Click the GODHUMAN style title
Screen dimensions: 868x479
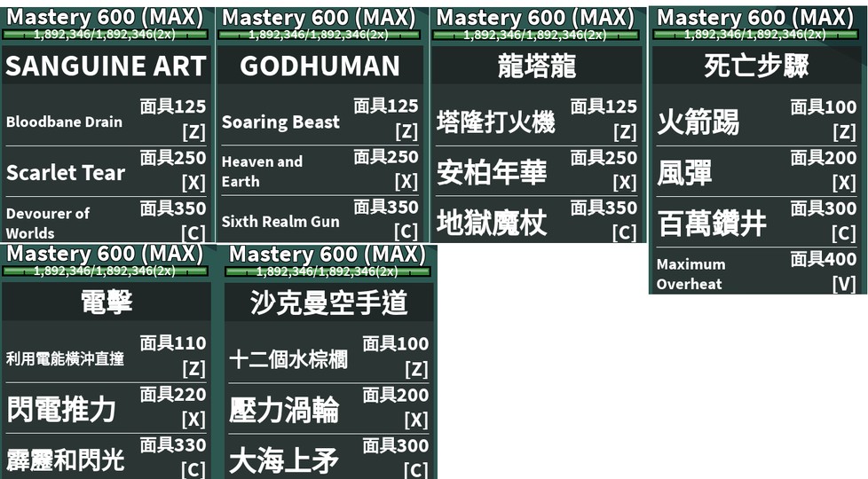(x=320, y=67)
